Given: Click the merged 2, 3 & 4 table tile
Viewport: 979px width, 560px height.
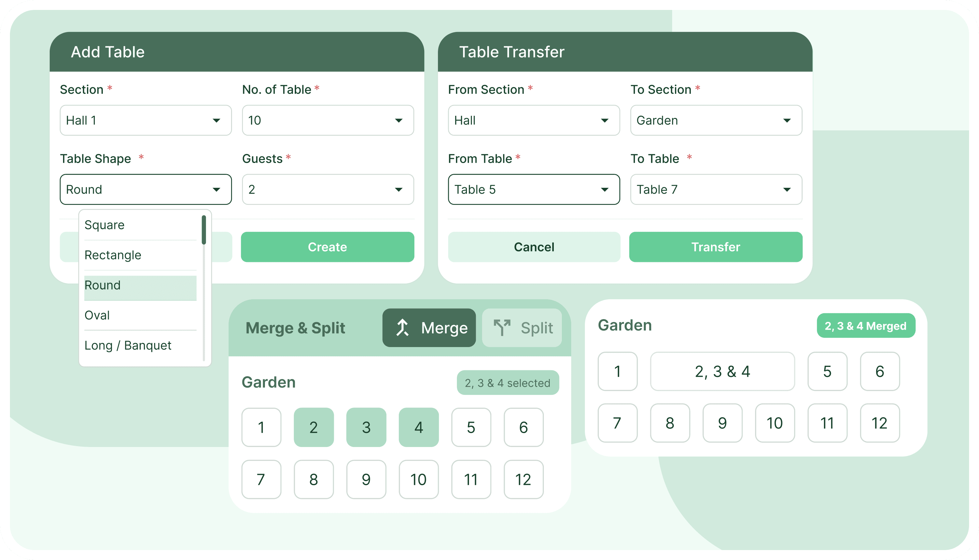Looking at the screenshot, I should click(722, 371).
